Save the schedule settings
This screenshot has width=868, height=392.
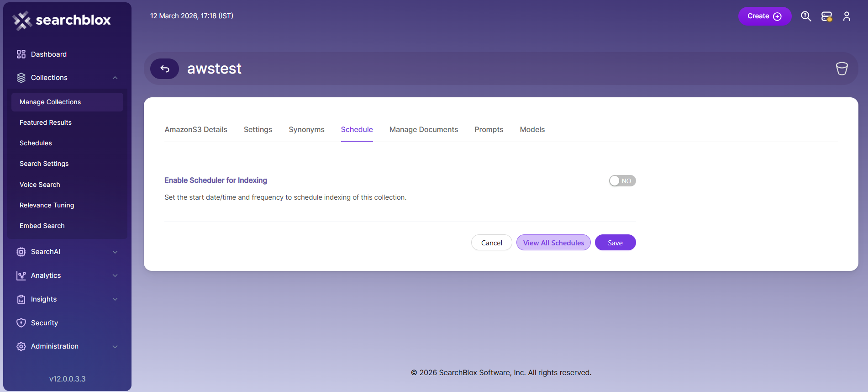tap(615, 243)
